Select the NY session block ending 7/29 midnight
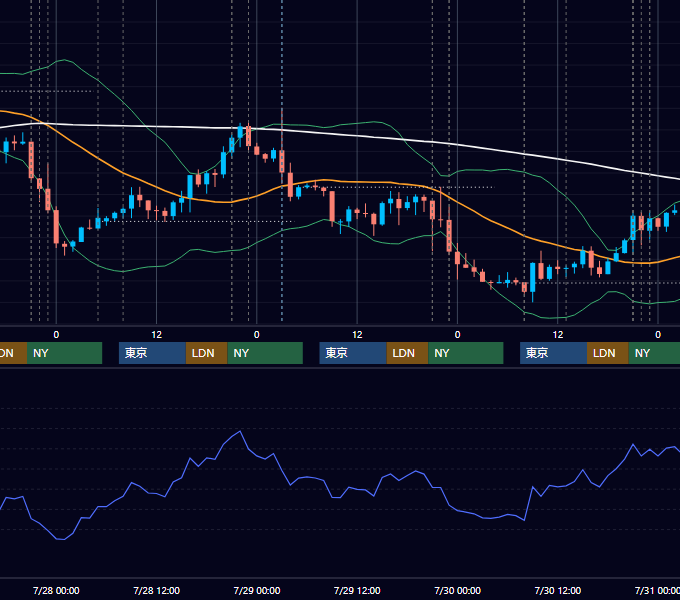The image size is (680, 600). pos(265,353)
